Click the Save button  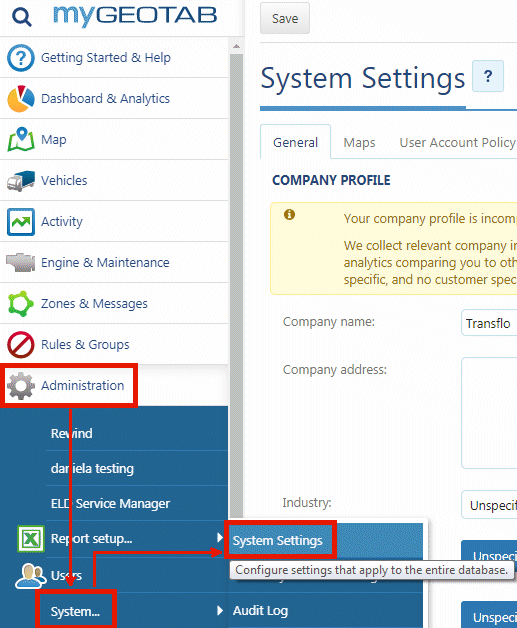coord(285,18)
